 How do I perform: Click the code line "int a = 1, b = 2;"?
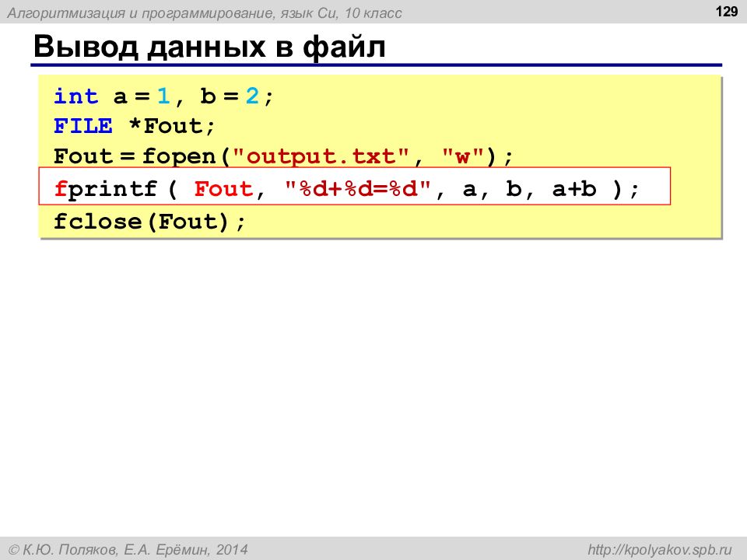(x=164, y=96)
